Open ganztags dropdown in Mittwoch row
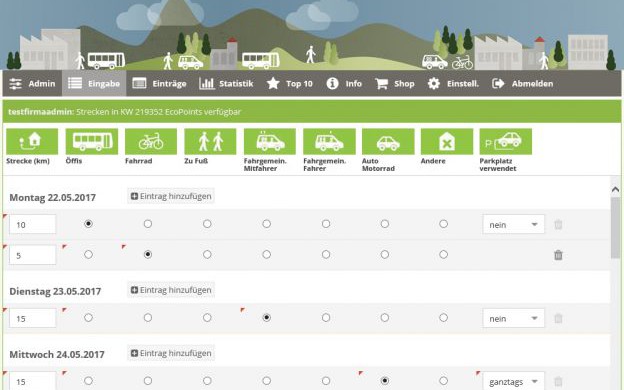 [513, 381]
